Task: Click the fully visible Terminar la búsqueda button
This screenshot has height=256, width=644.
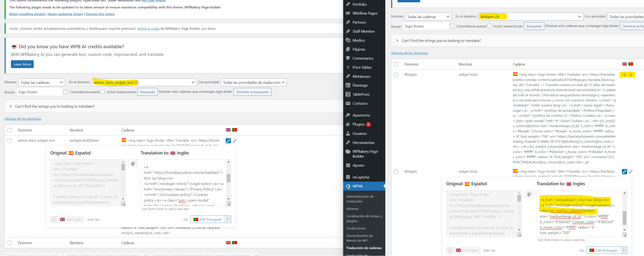Action: pyautogui.click(x=252, y=92)
